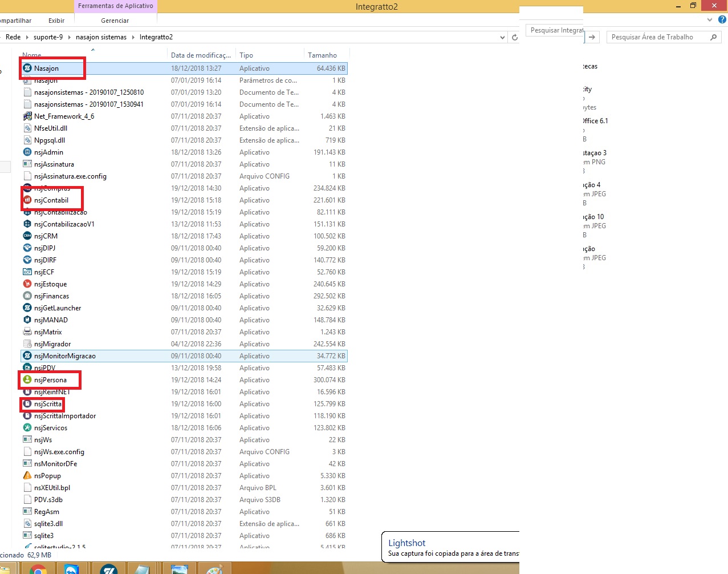The image size is (728, 574).
Task: Select the Nasajon application file icon
Action: (27, 68)
